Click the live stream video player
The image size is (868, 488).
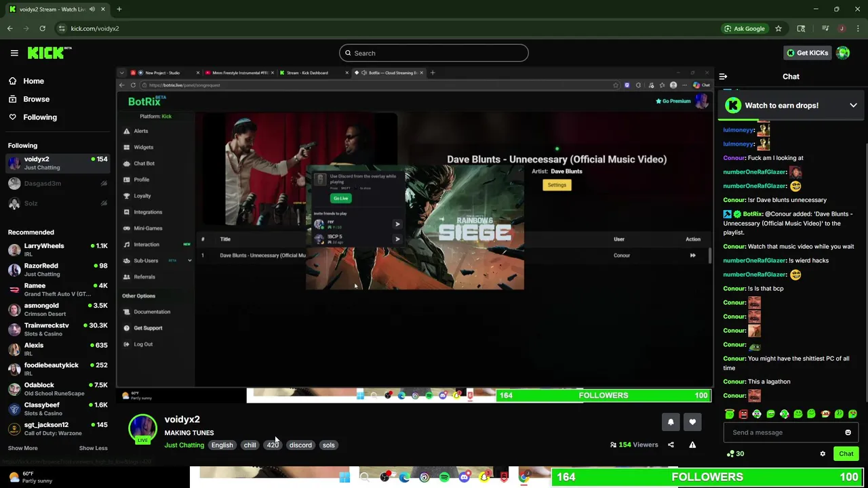tap(414, 235)
